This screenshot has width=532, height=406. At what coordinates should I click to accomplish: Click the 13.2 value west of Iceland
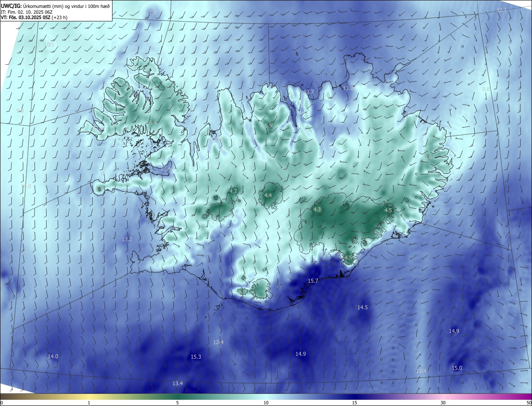tap(127, 240)
